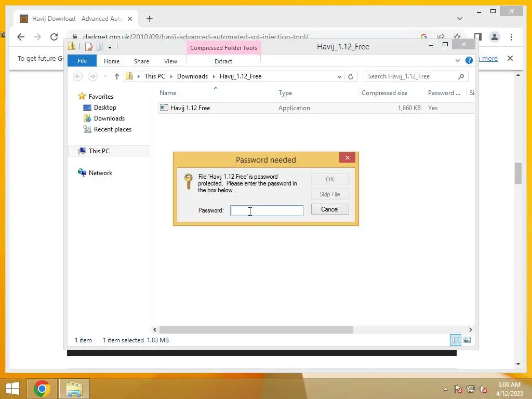
Task: Click the search magnifier icon
Action: (461, 76)
